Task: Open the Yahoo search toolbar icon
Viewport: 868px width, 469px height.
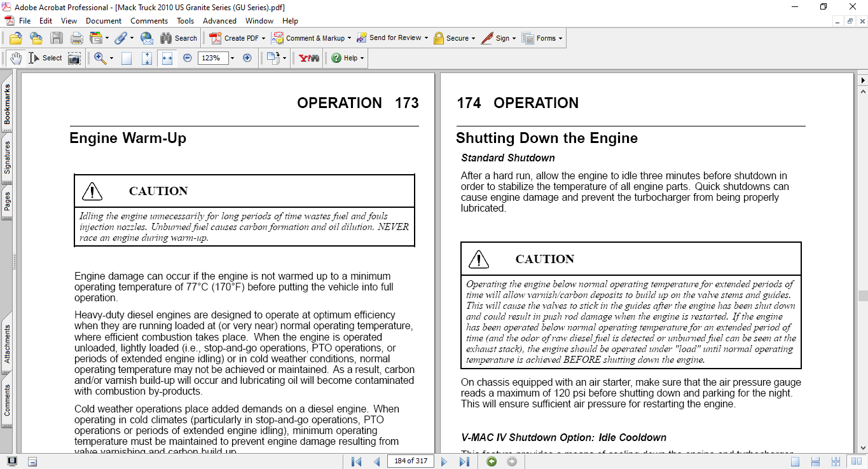Action: pos(309,58)
